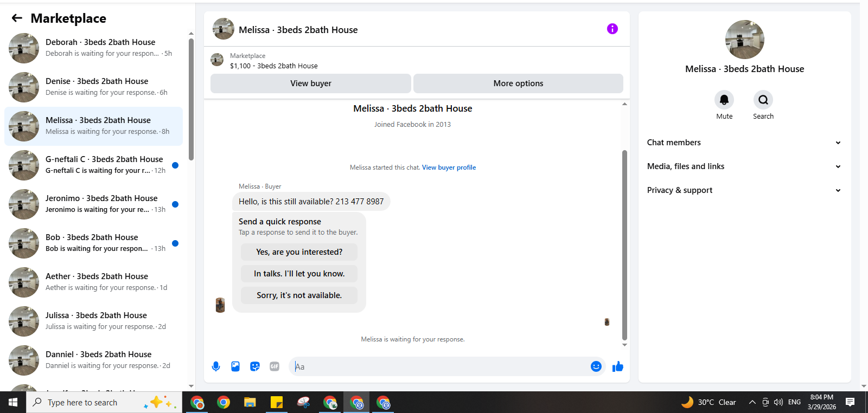Open Deborah's 3beds 2bath House conversation

(x=93, y=48)
